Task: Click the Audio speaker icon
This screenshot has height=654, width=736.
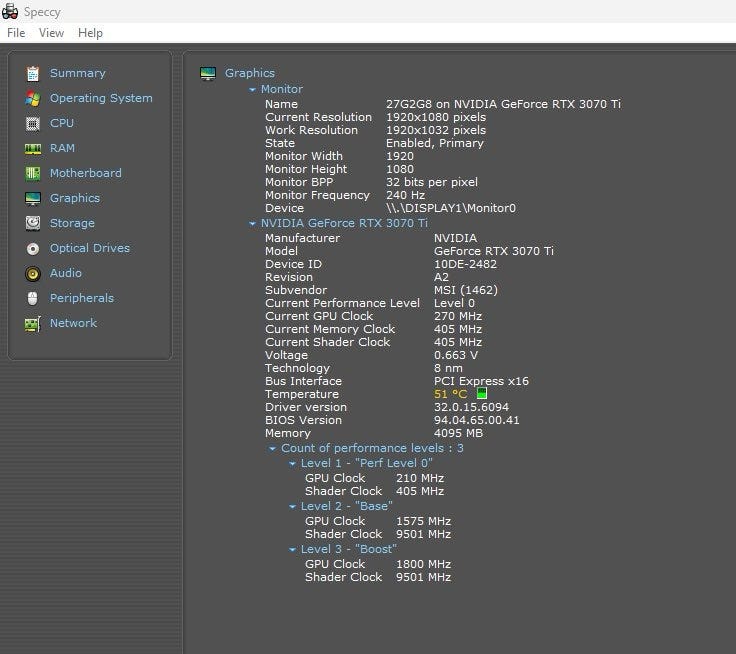Action: [33, 273]
